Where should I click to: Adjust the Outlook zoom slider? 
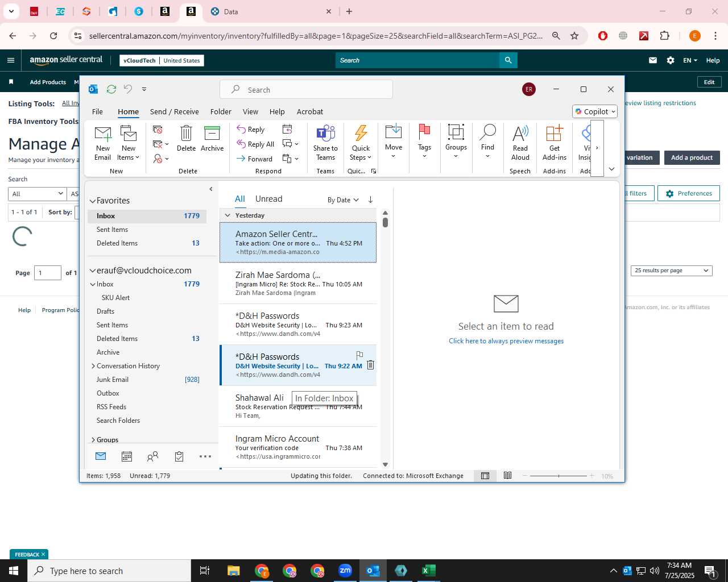(559, 476)
